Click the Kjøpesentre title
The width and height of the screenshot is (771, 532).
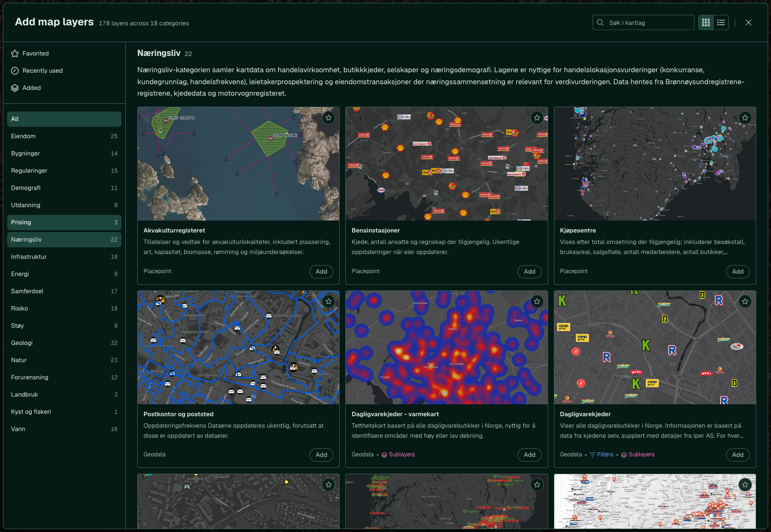pyautogui.click(x=578, y=231)
